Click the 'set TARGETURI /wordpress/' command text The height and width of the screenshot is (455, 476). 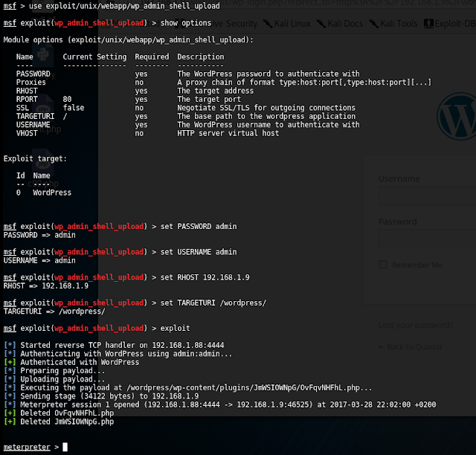pos(213,303)
